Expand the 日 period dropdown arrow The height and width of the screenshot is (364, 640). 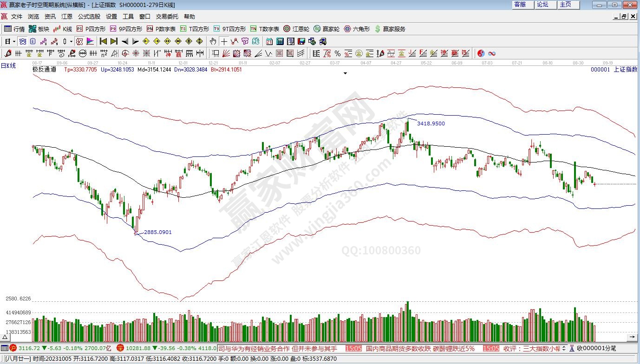[x=14, y=41]
